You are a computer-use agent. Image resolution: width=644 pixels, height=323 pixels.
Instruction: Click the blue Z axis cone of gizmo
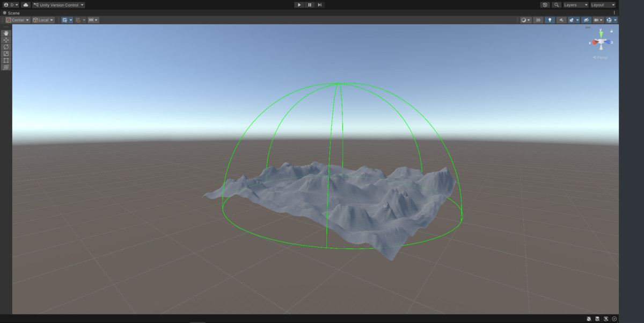click(608, 42)
